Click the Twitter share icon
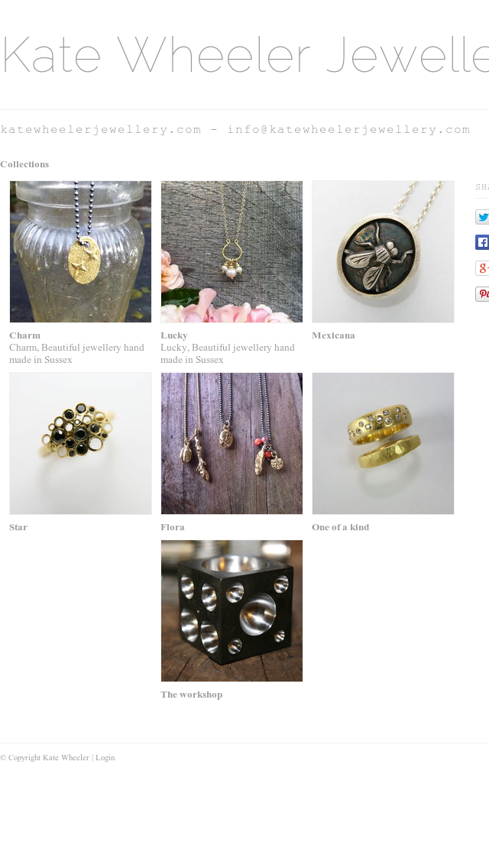This screenshot has width=489, height=868. tap(482, 217)
